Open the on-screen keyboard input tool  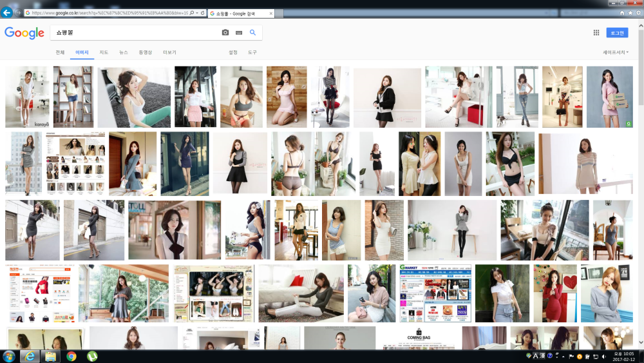click(239, 32)
